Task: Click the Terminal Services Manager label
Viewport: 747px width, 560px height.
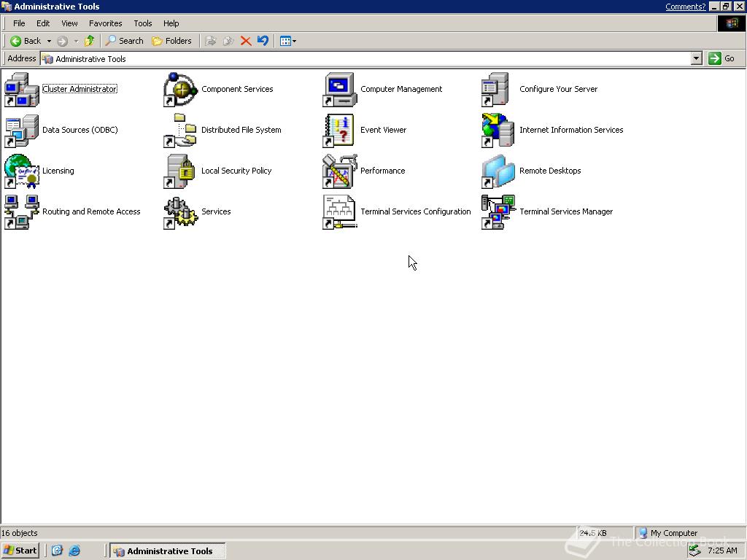Action: [x=566, y=212]
